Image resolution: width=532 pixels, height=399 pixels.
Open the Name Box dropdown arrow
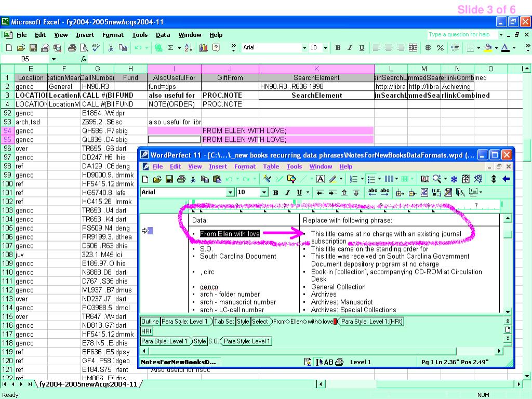tap(54, 59)
